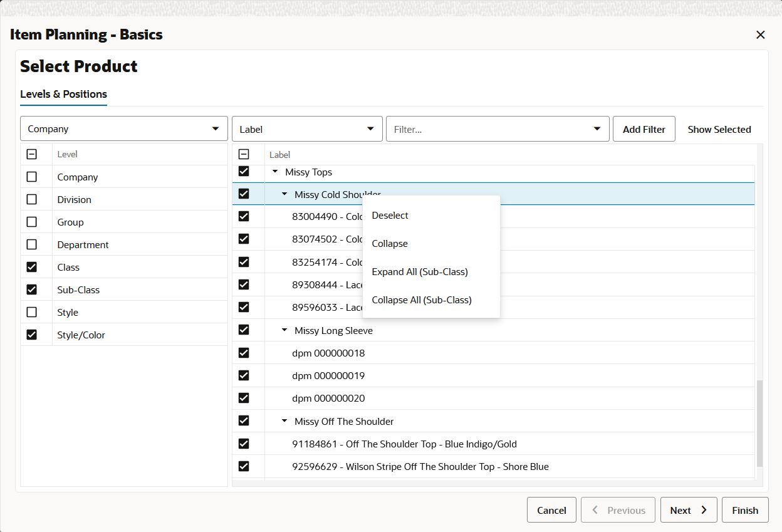Screen dimensions: 782x532
Task: Uncheck the dpm 000000019 checkbox
Action: click(x=244, y=375)
